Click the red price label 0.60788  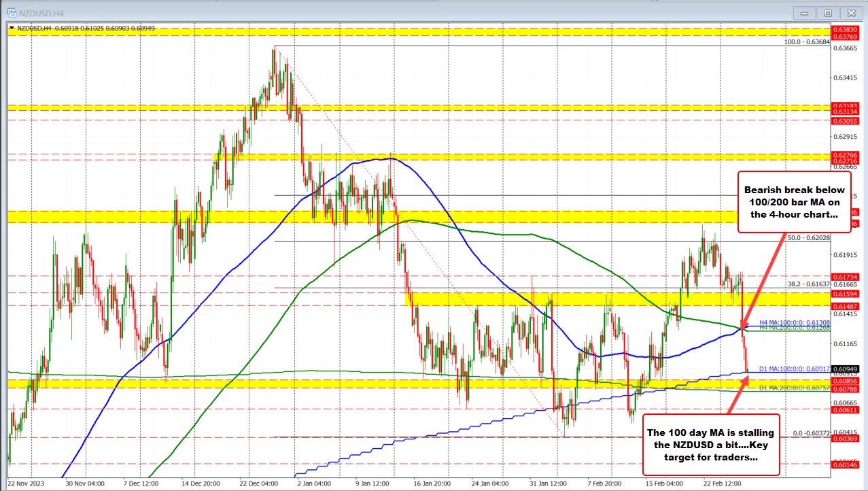coord(847,390)
